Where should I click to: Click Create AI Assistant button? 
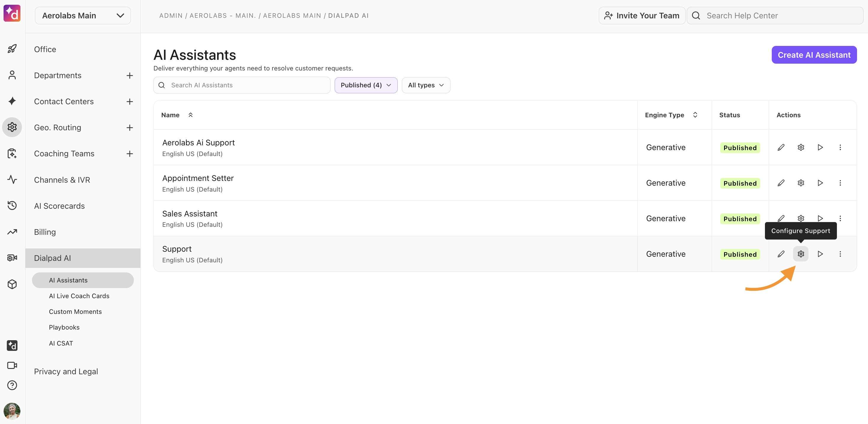pyautogui.click(x=814, y=55)
